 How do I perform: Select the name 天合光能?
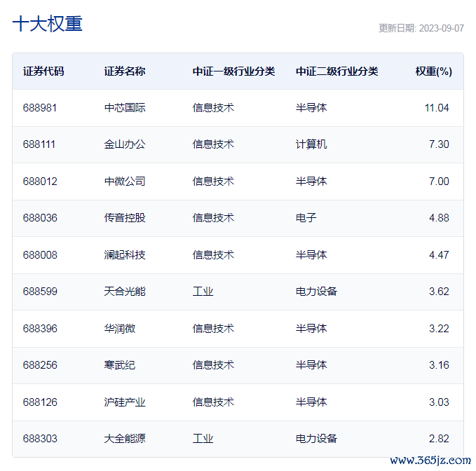(125, 292)
